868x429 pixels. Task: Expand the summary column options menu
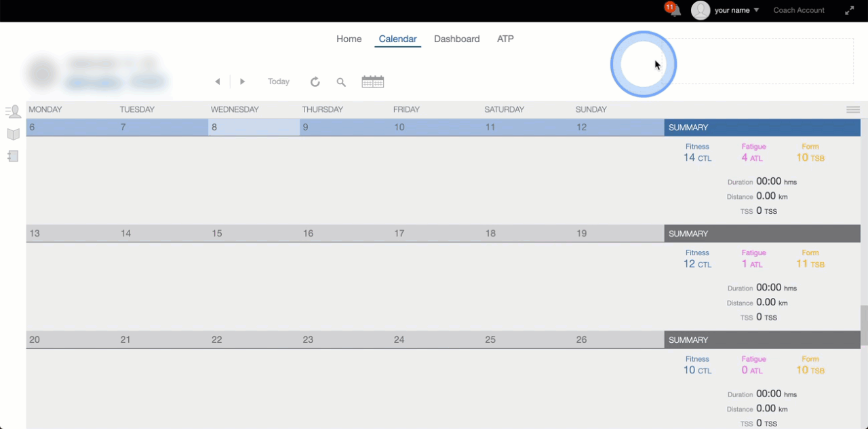pos(852,109)
